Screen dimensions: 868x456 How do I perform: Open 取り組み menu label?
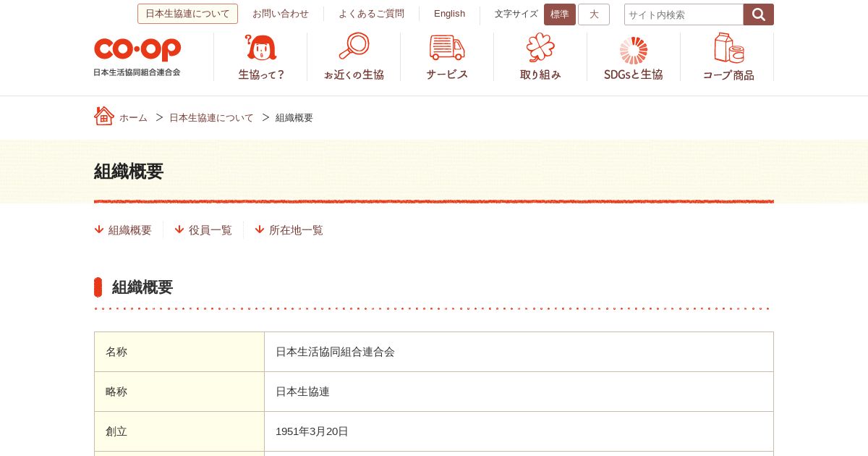(540, 74)
